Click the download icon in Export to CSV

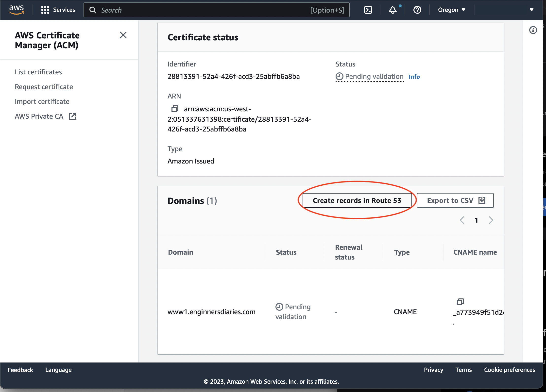(482, 200)
